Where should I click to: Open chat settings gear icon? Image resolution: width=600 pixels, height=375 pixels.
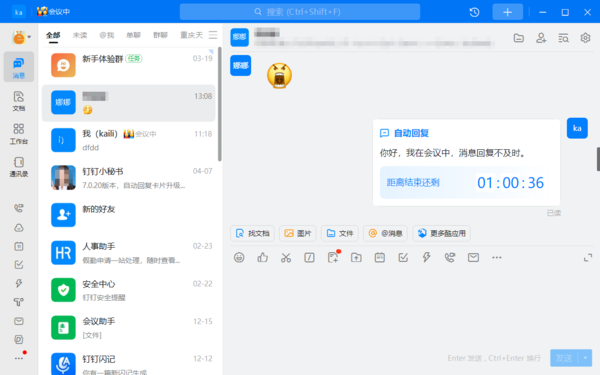[x=585, y=38]
